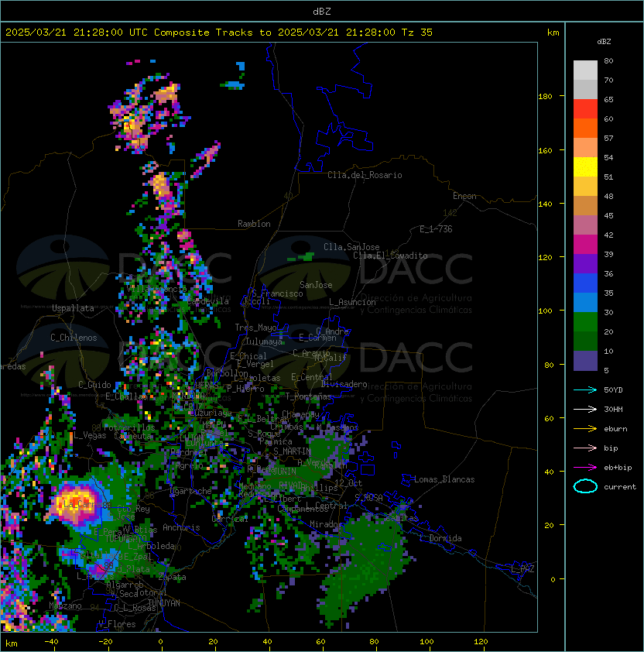The height and width of the screenshot is (652, 644).
Task: Click the Zapata map label
Action: tap(172, 577)
